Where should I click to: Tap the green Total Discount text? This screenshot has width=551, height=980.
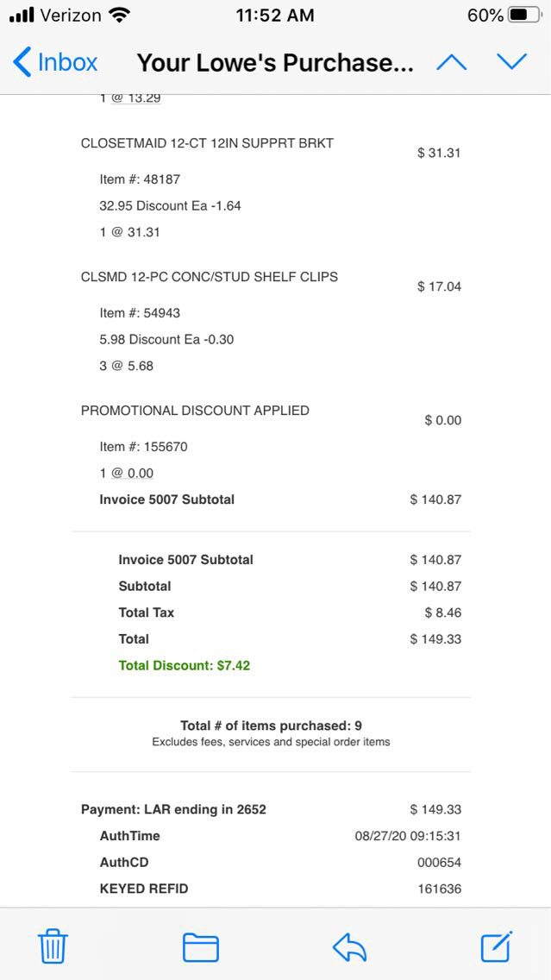click(184, 665)
